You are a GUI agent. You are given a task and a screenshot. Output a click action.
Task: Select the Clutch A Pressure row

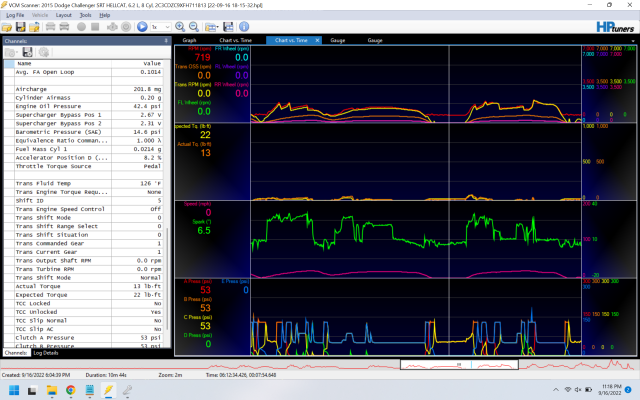(x=83, y=338)
